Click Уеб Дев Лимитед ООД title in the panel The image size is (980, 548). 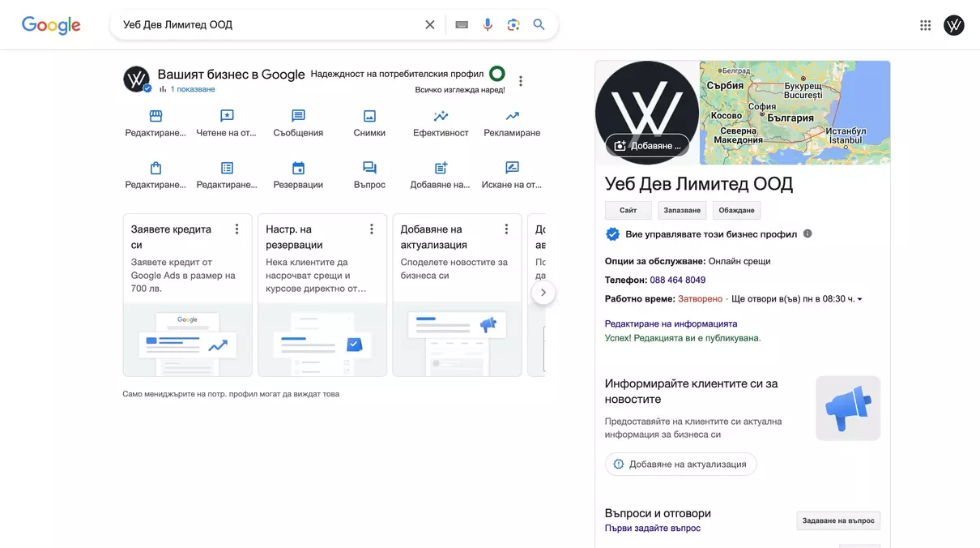click(x=699, y=184)
